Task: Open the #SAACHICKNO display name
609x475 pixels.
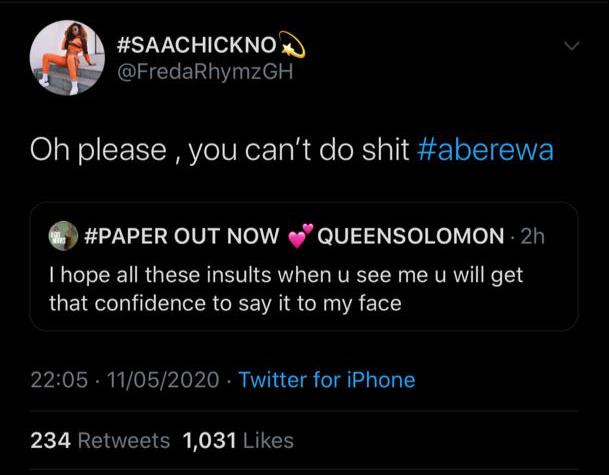Action: click(x=197, y=45)
